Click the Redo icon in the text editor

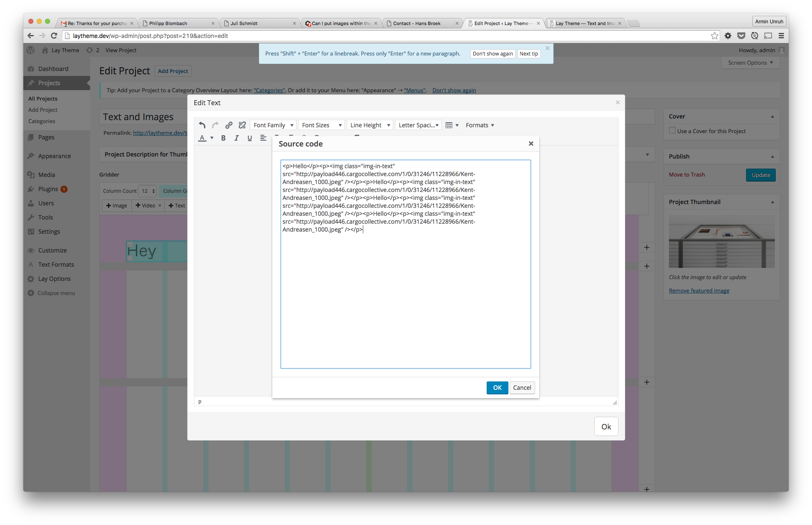[x=215, y=125]
